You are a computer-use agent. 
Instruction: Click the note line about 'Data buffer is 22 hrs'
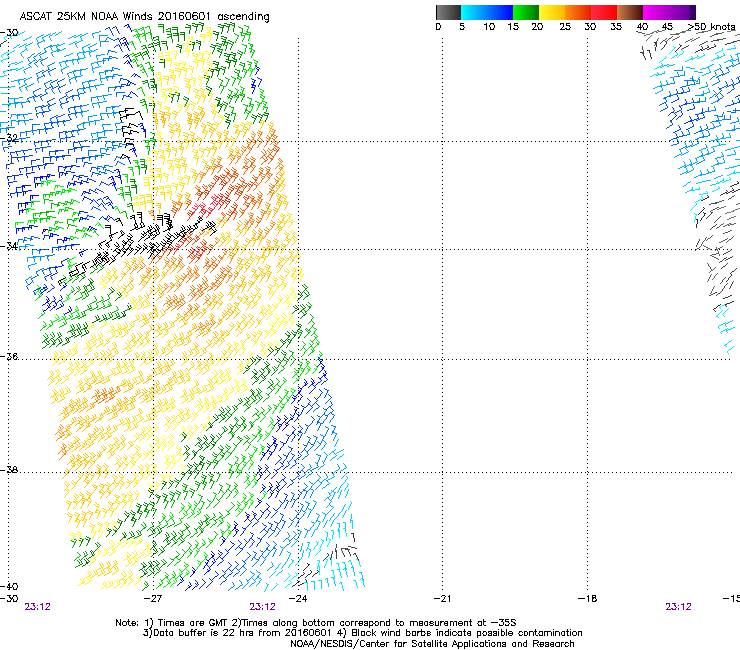362,633
